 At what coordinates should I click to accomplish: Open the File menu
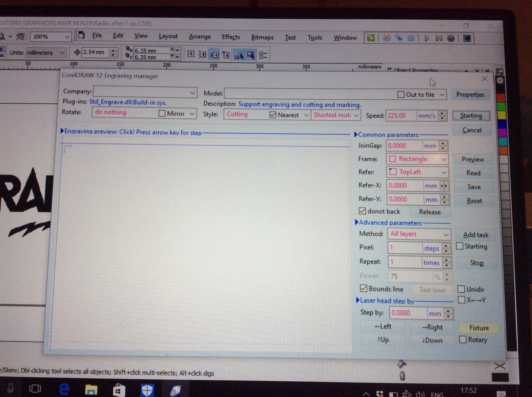(x=97, y=35)
